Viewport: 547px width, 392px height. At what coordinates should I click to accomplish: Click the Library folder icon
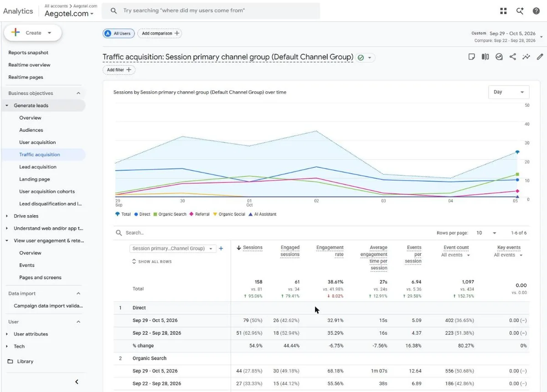(x=10, y=361)
